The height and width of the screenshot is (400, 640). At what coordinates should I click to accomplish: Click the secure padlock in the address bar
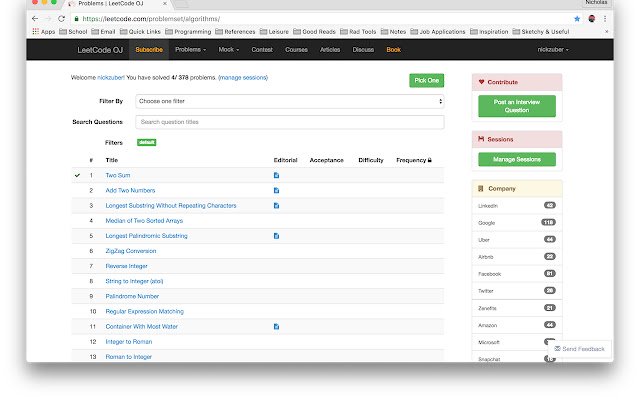(x=76, y=19)
